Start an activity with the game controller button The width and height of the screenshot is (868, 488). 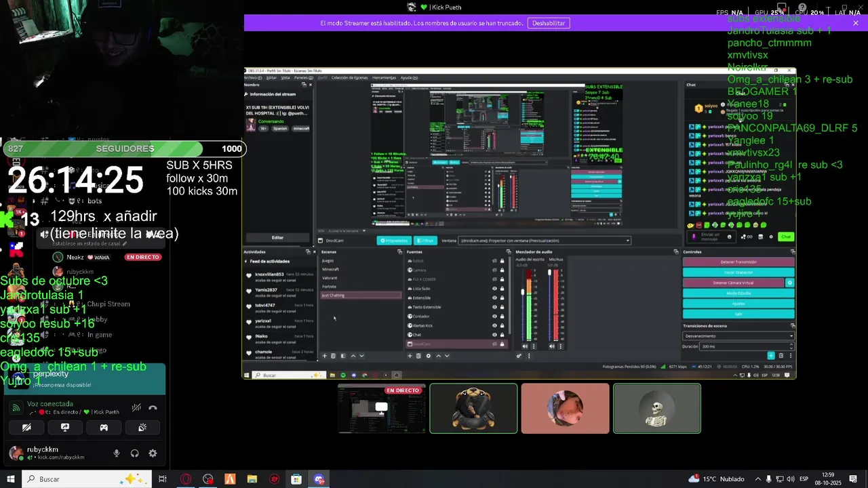point(104,428)
